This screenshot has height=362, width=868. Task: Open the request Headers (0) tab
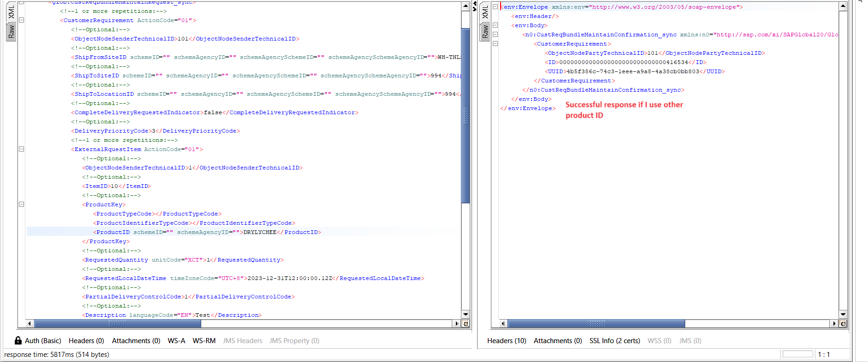coord(86,341)
